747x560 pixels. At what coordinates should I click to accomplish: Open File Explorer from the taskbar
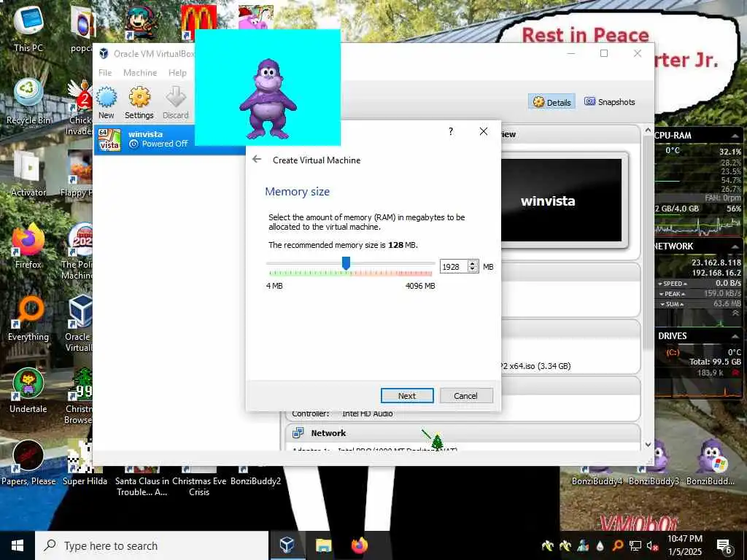tap(323, 545)
